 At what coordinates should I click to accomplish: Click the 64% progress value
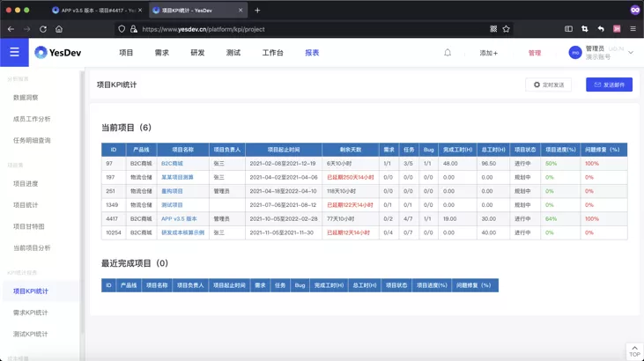[x=551, y=219]
